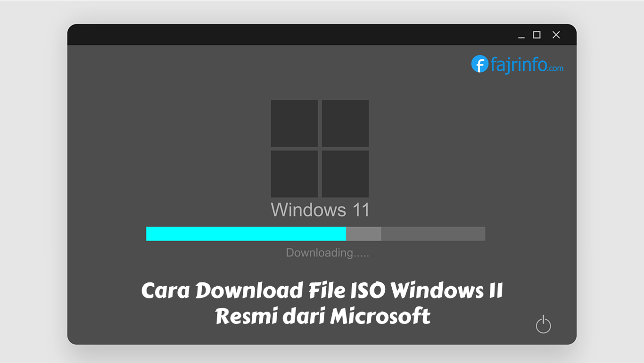Click the "Resmi dari Microsoft" text line

coord(323,316)
